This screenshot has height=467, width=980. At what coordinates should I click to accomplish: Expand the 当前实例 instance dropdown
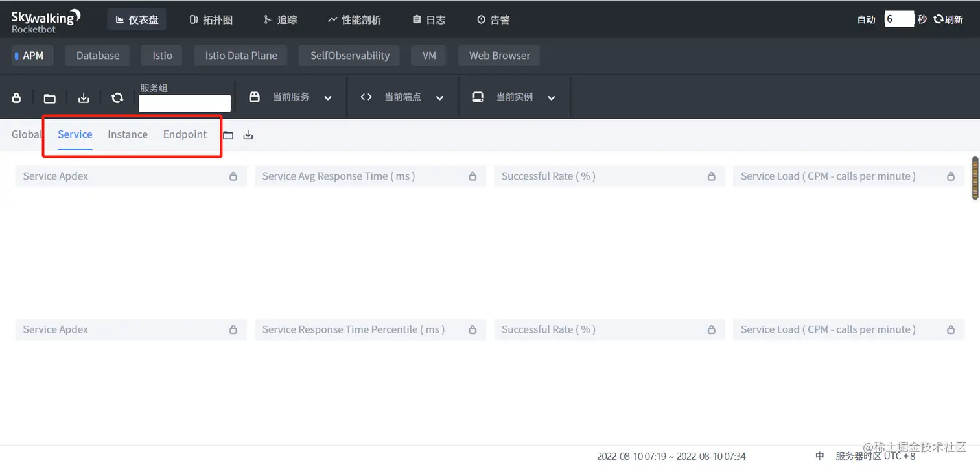tap(515, 97)
